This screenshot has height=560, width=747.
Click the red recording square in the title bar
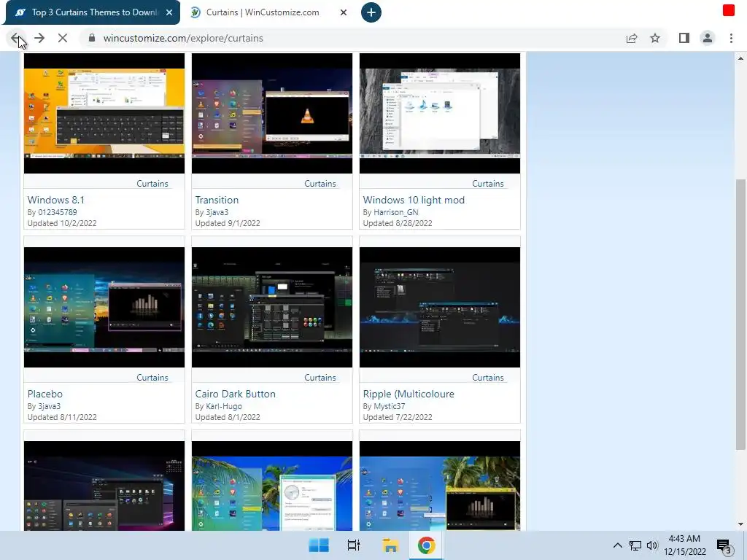click(729, 10)
